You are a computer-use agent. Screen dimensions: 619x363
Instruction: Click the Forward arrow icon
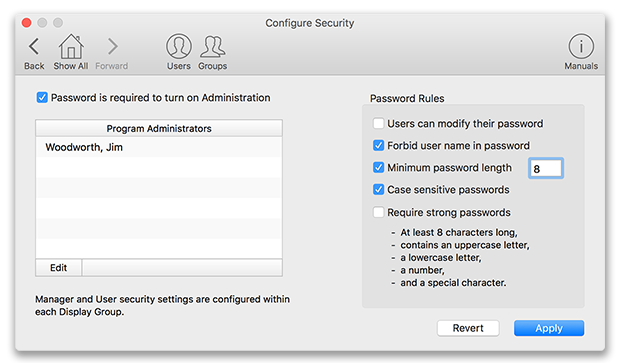pyautogui.click(x=113, y=47)
